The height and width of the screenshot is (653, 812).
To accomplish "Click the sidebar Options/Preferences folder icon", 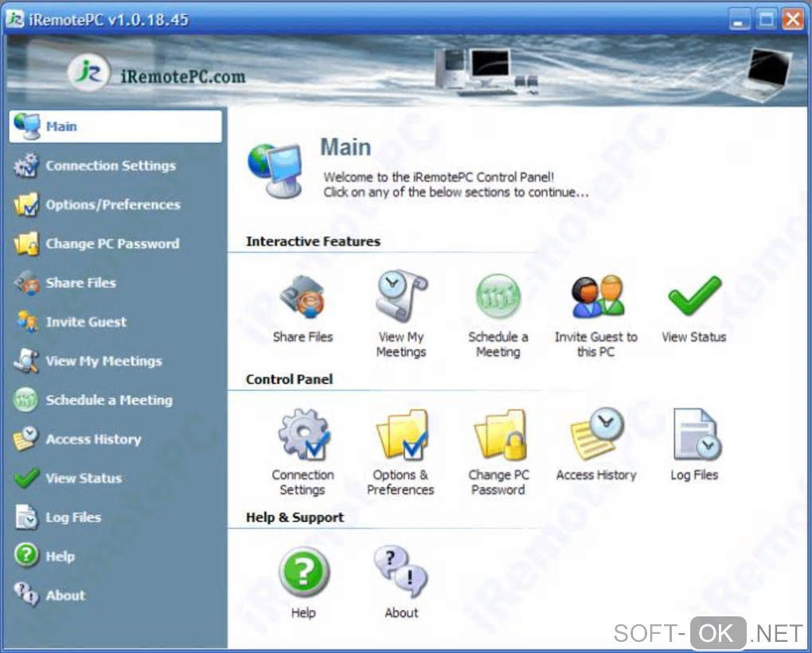I will tap(26, 205).
